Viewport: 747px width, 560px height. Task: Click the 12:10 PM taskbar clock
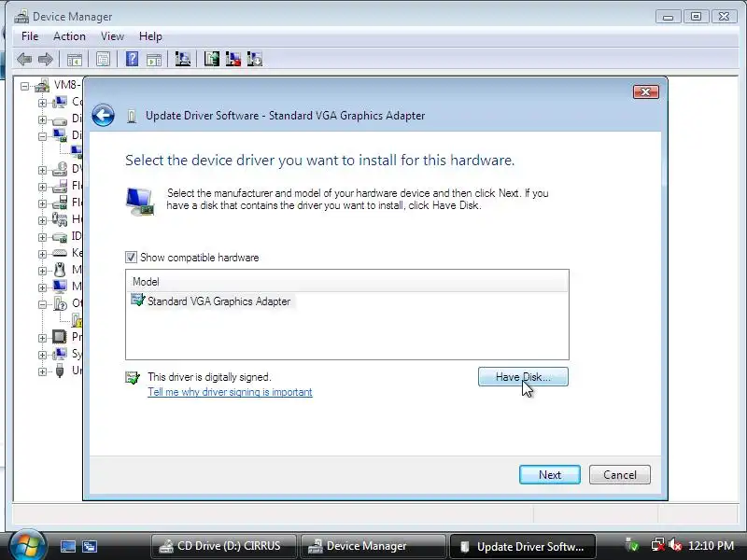[x=711, y=545]
